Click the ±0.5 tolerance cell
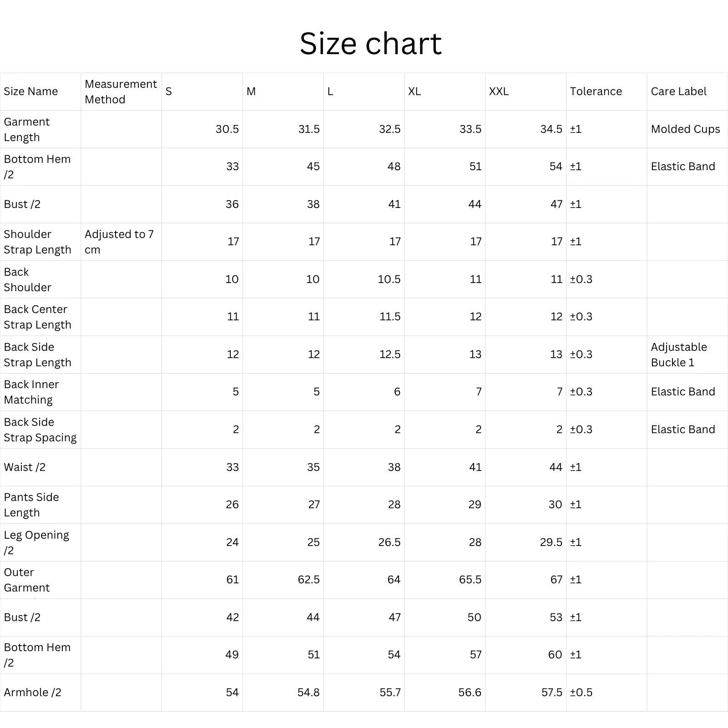Viewport: 728px width, 728px height. click(x=581, y=693)
